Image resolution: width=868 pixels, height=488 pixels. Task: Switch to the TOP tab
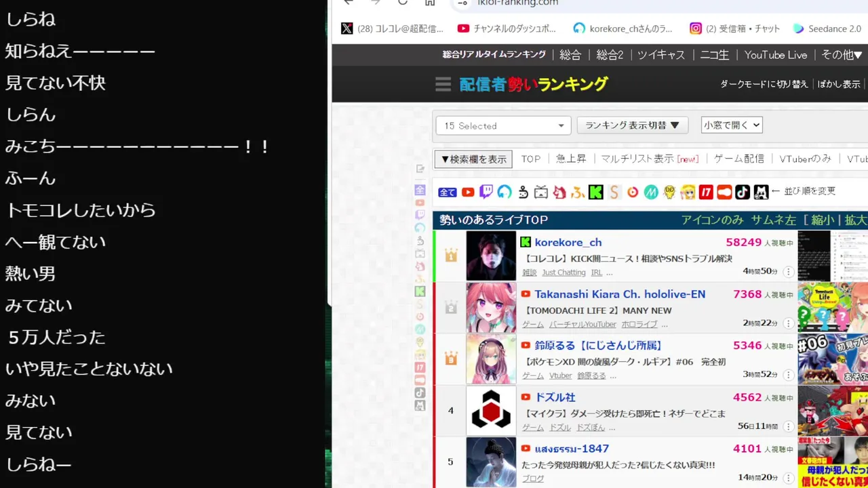click(x=531, y=159)
